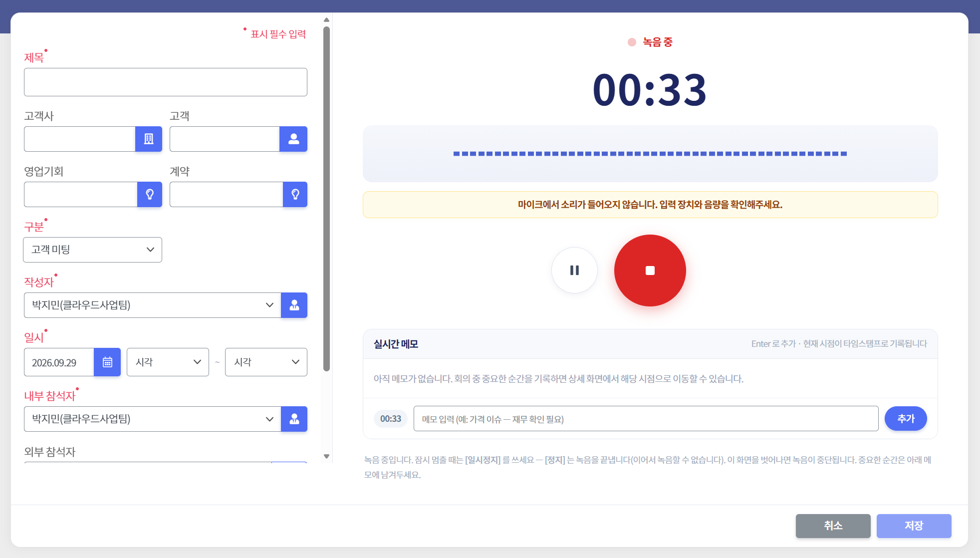Click form scrollbar up arrow
Viewport: 980px width, 558px height.
(x=326, y=20)
